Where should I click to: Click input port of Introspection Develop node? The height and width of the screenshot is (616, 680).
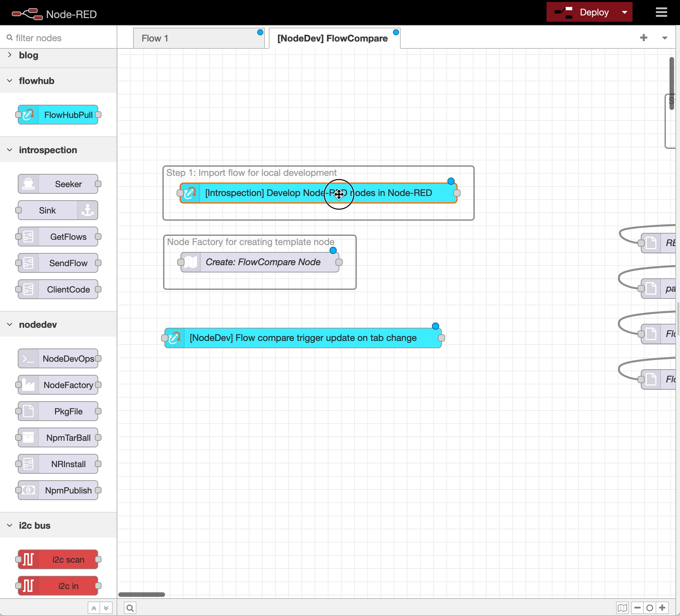pos(180,193)
